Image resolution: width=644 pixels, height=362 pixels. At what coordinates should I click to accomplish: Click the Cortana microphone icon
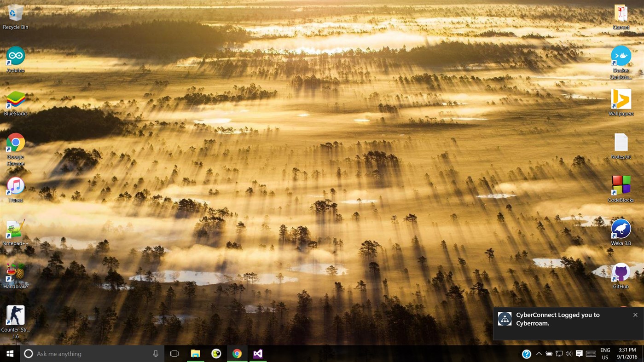(156, 354)
